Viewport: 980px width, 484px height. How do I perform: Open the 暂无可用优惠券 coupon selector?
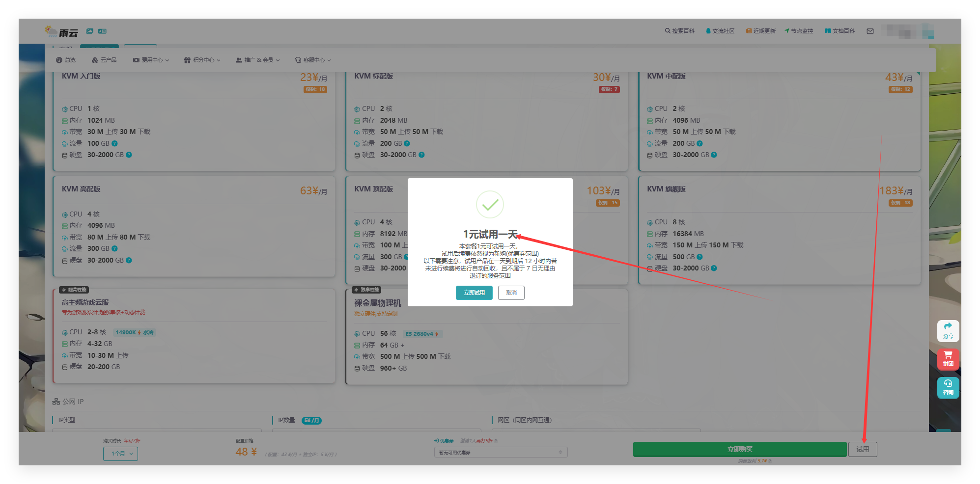(x=500, y=452)
